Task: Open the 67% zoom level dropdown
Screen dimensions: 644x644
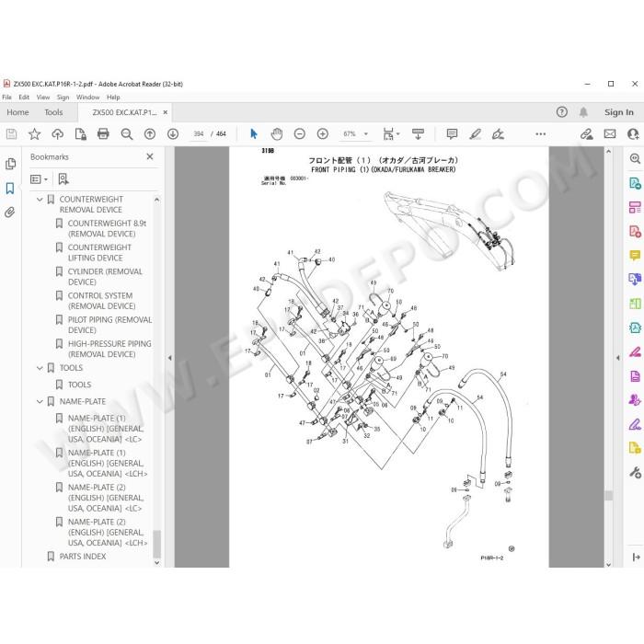Action: coord(355,133)
